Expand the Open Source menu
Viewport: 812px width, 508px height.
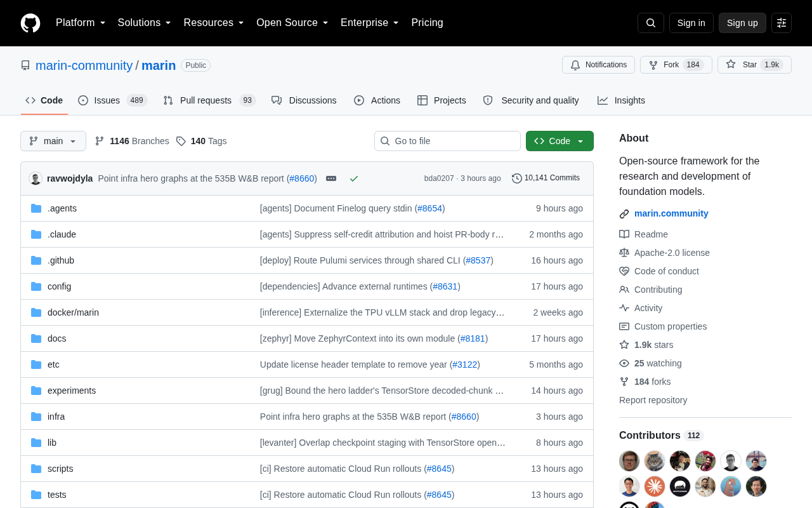292,23
